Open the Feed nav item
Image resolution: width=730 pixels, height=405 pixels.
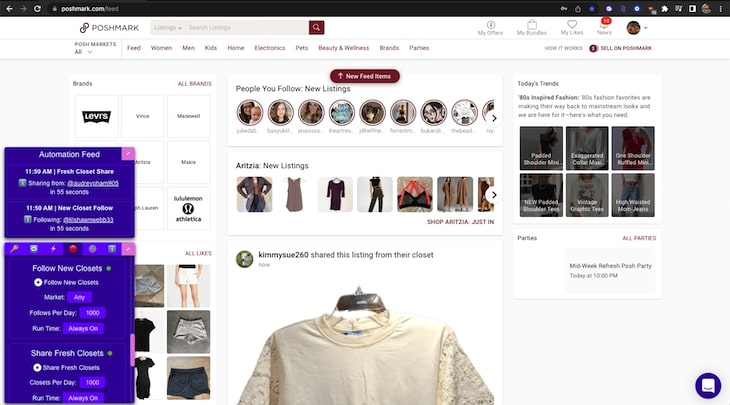tap(134, 48)
